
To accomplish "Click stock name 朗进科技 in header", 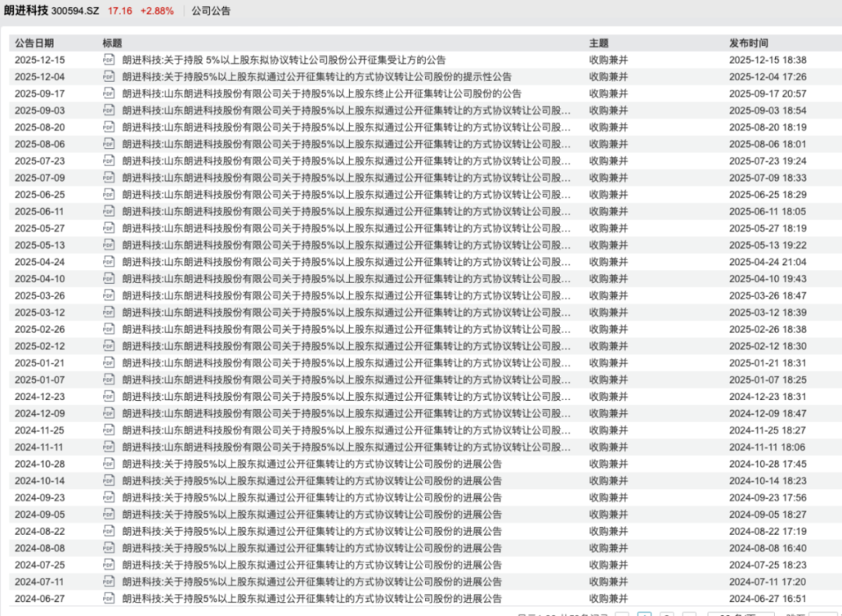I will [x=26, y=11].
